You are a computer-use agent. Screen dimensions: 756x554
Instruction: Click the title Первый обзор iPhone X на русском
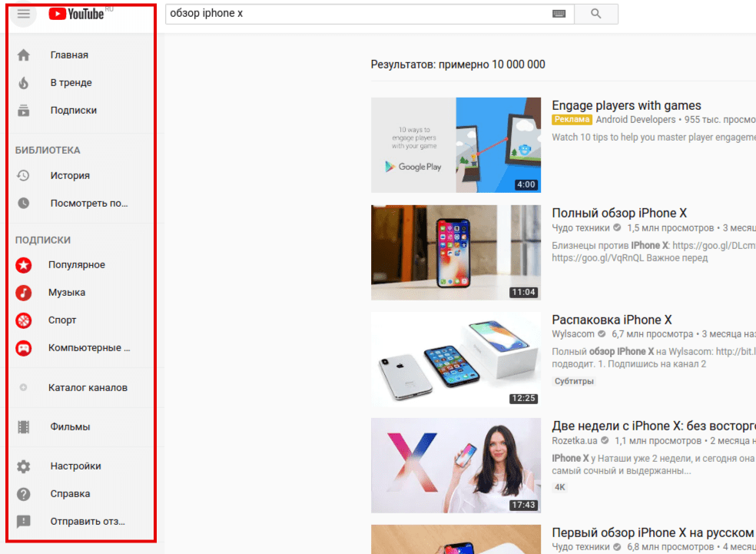653,532
